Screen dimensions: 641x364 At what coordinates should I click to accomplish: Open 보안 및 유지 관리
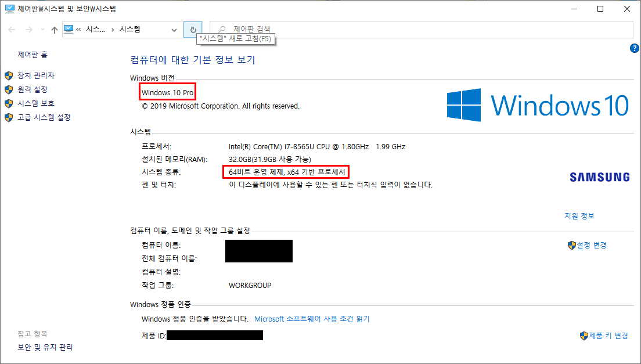pyautogui.click(x=45, y=347)
